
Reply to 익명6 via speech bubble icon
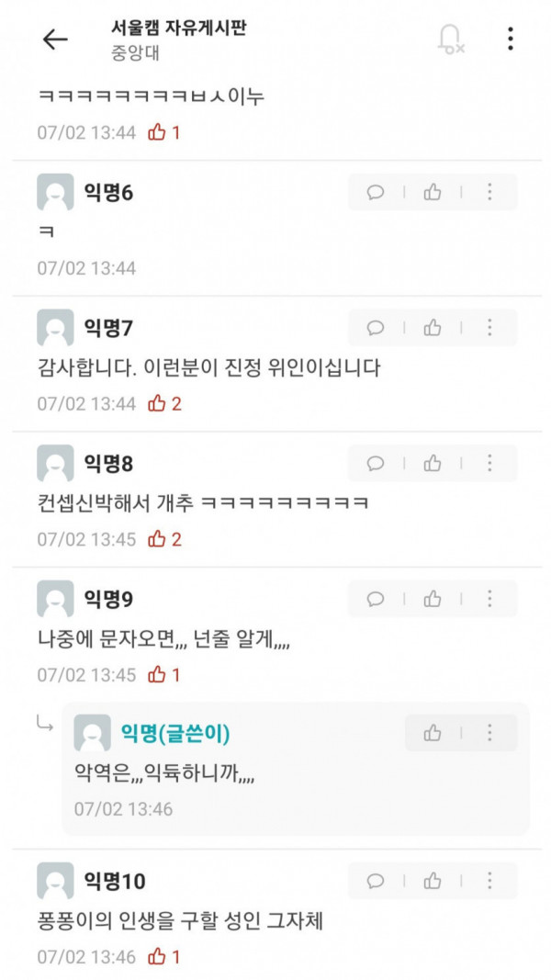click(376, 192)
